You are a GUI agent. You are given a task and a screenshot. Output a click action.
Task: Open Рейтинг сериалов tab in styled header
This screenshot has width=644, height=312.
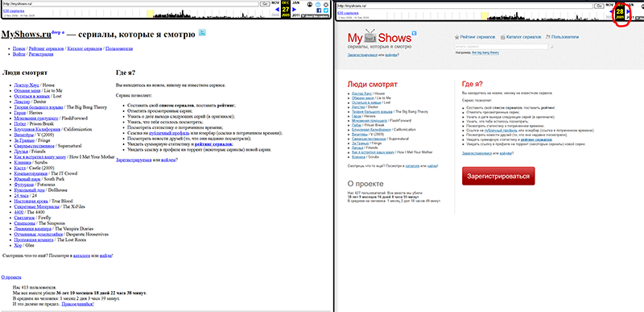point(477,37)
